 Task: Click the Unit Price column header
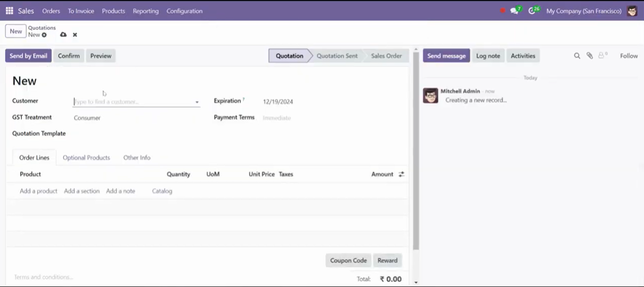pyautogui.click(x=262, y=174)
